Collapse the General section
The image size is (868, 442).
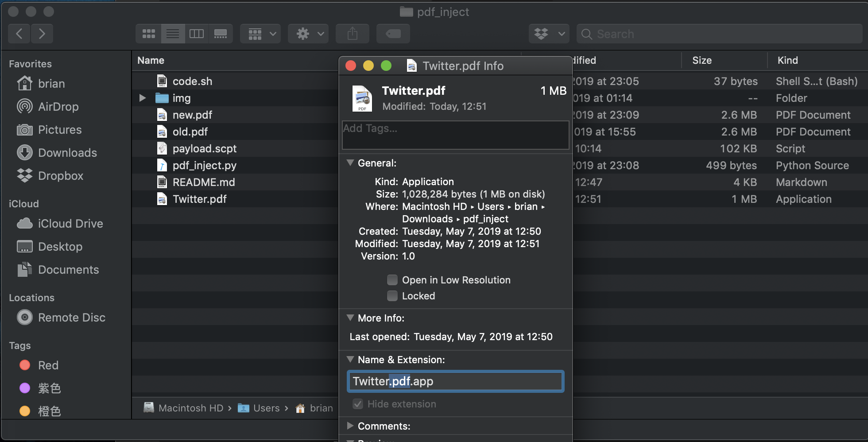tap(350, 163)
